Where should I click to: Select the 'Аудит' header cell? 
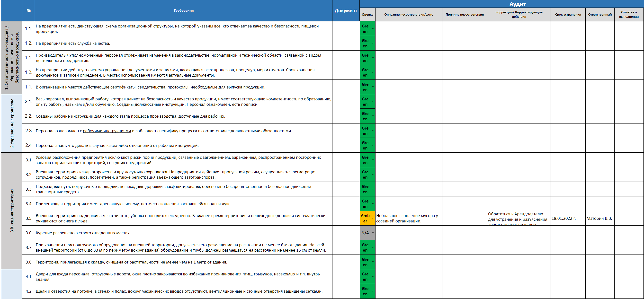point(517,4)
